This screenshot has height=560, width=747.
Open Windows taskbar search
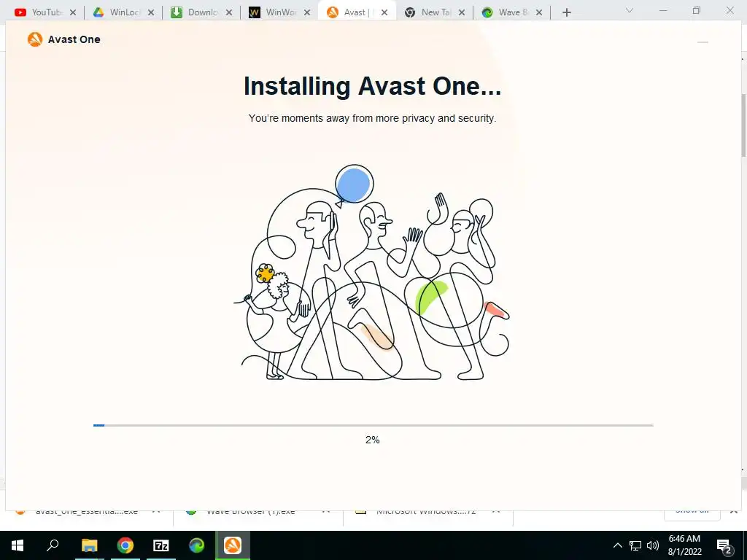[53, 545]
